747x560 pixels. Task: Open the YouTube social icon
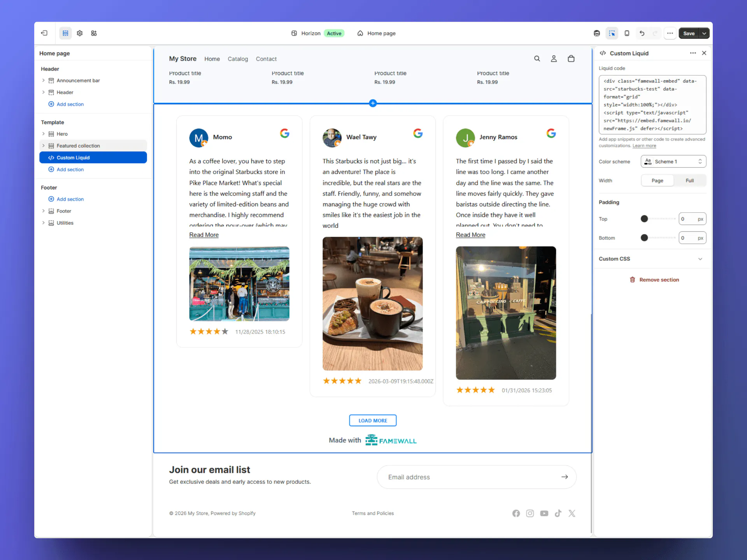(x=544, y=513)
